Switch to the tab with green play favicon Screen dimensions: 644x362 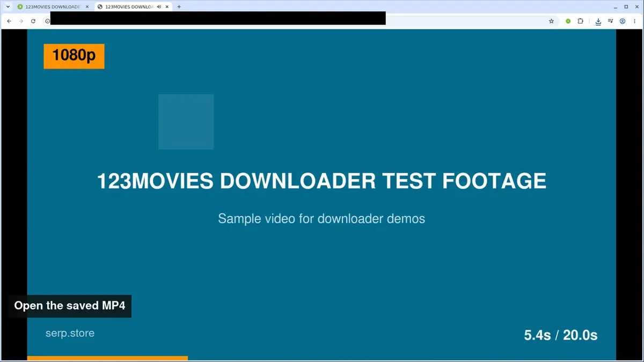pos(52,6)
